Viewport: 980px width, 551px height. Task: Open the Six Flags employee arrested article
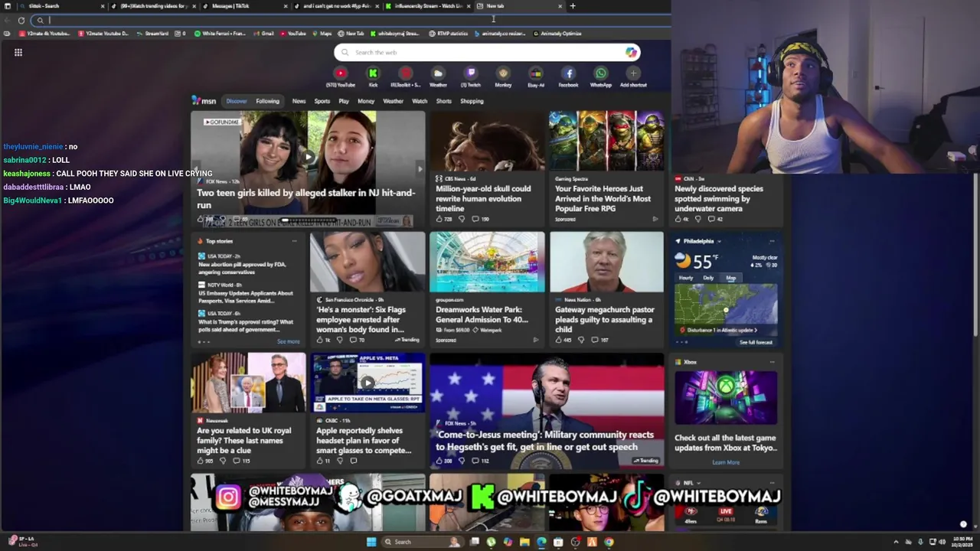(367, 291)
